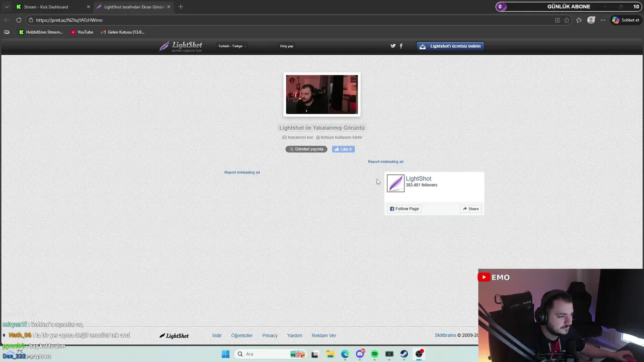Click the footer LightShot logo
Screen dimensions: 644x362
pyautogui.click(x=174, y=335)
